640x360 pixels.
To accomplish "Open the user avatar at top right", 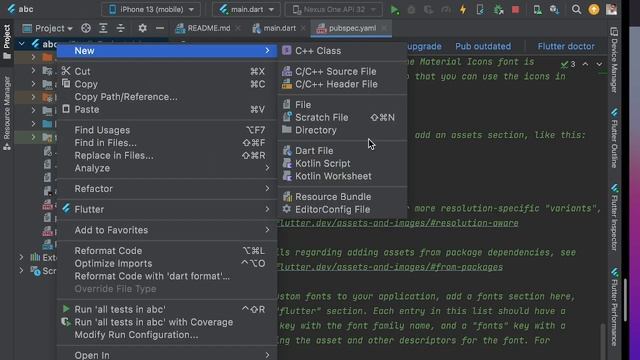I will [611, 9].
